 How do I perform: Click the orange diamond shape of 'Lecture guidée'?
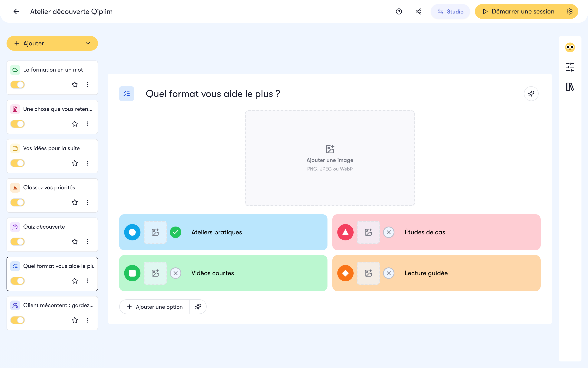(x=345, y=273)
